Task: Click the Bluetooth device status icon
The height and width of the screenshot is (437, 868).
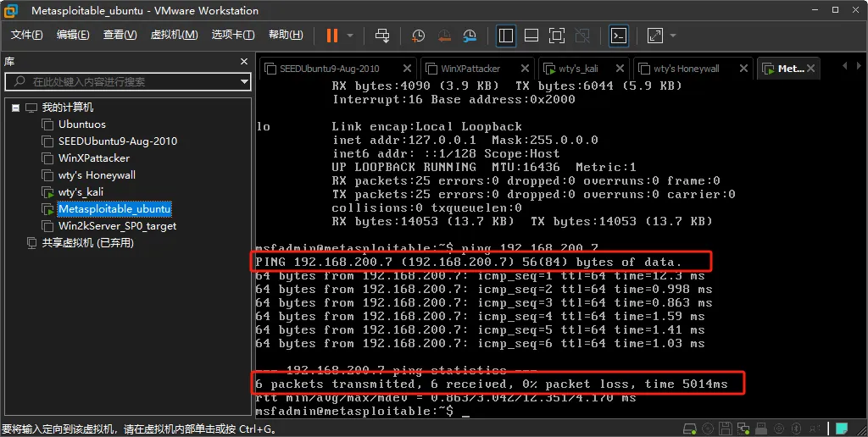Action: [x=797, y=429]
